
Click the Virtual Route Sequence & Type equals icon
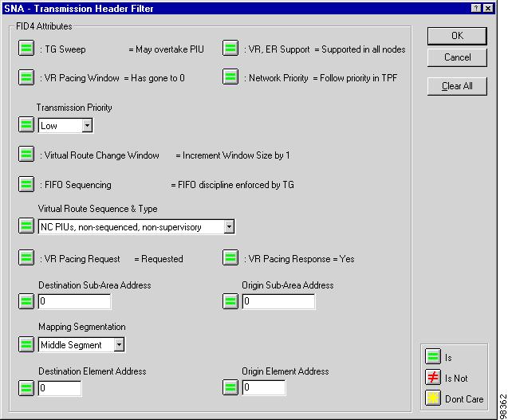point(26,226)
